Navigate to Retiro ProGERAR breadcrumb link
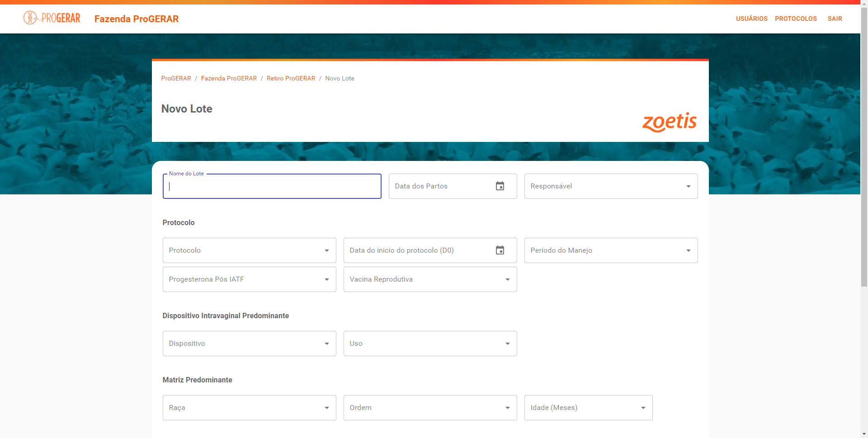868x438 pixels. [x=291, y=78]
